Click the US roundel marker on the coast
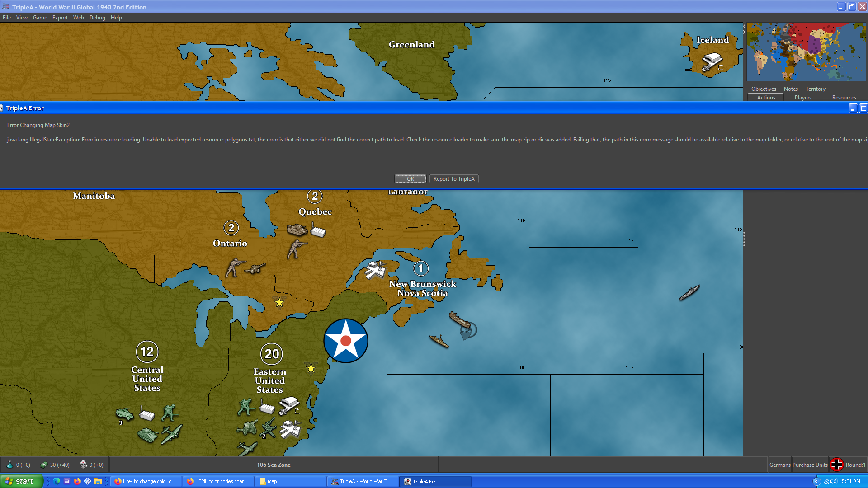This screenshot has width=868, height=488. (x=346, y=341)
